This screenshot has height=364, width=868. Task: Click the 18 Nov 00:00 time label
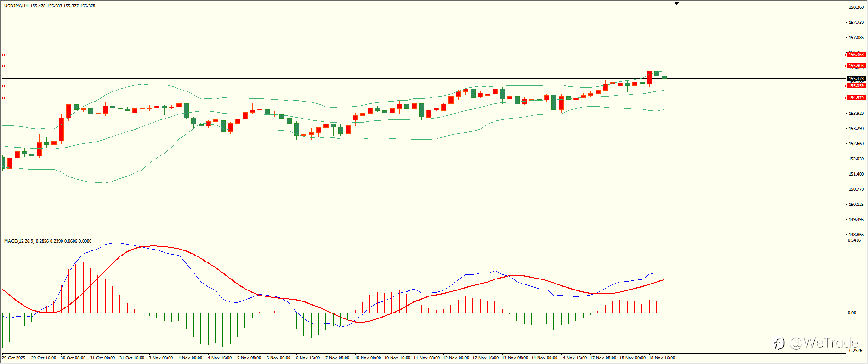[632, 358]
